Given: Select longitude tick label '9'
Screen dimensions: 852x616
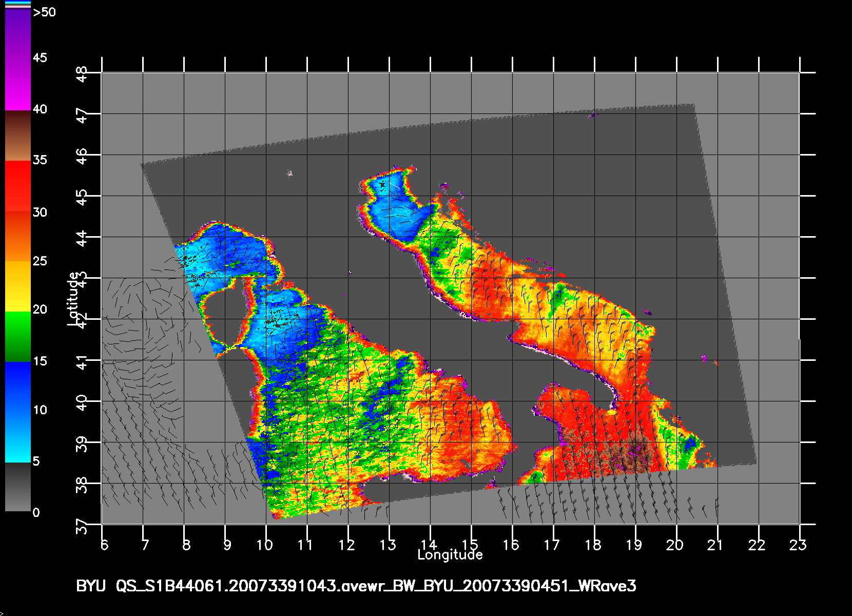Looking at the screenshot, I should tap(227, 545).
